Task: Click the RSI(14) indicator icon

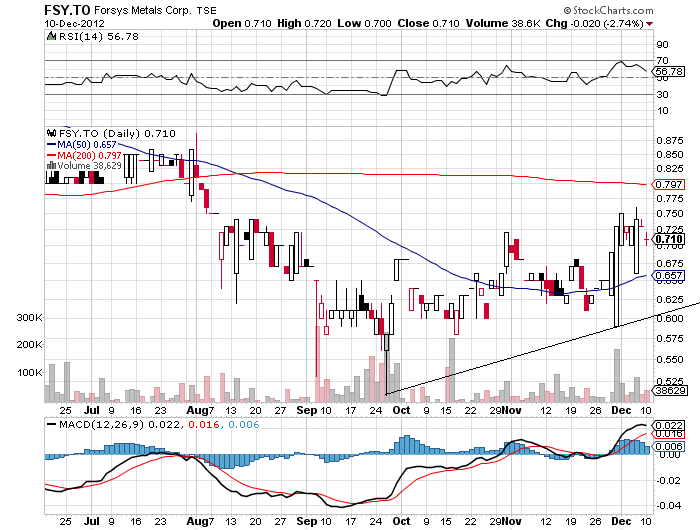Action: tap(51, 36)
